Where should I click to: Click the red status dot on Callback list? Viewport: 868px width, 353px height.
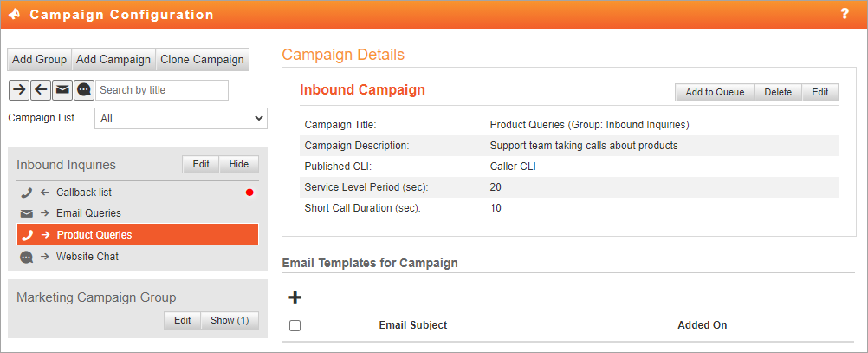pos(249,193)
